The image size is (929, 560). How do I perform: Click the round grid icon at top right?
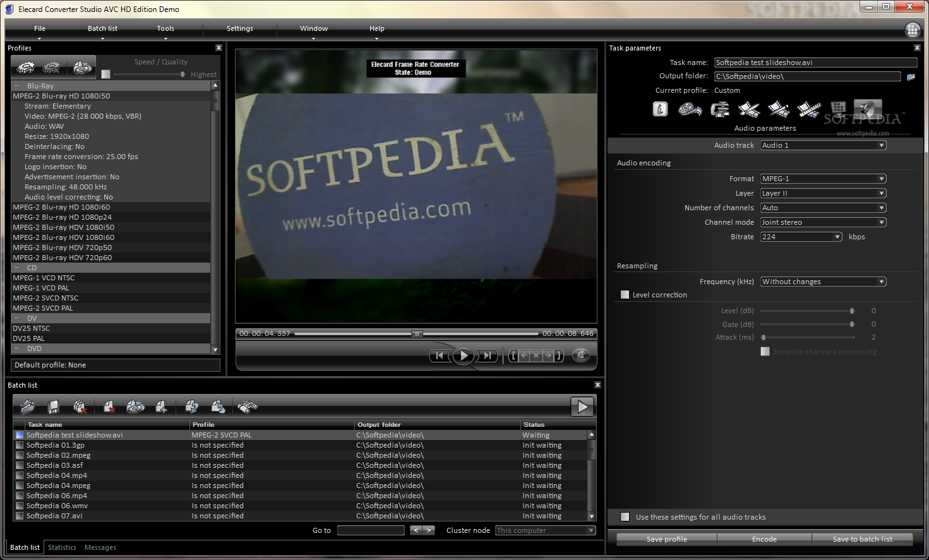tap(913, 30)
